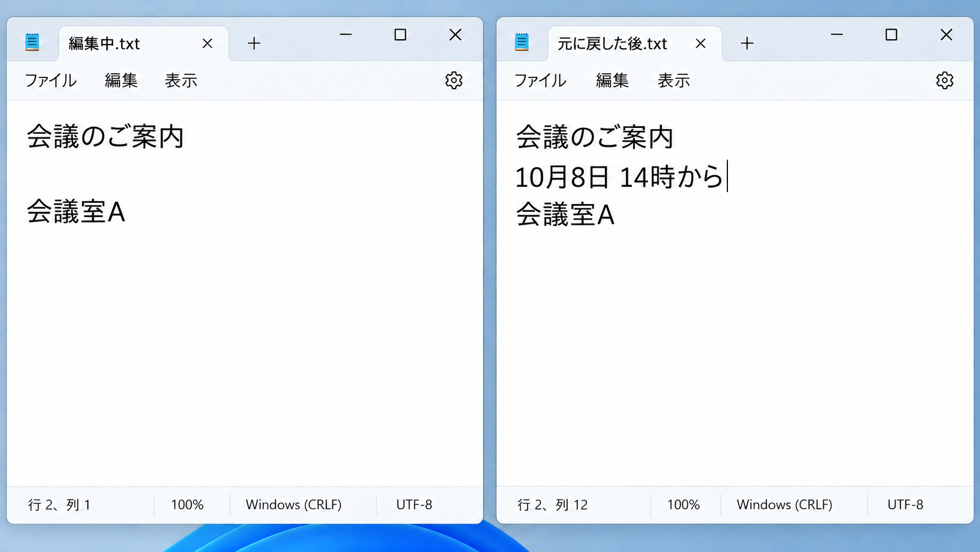Click 会議室A line in 元に戻した後.txt window
This screenshot has width=980, height=552.
(566, 215)
